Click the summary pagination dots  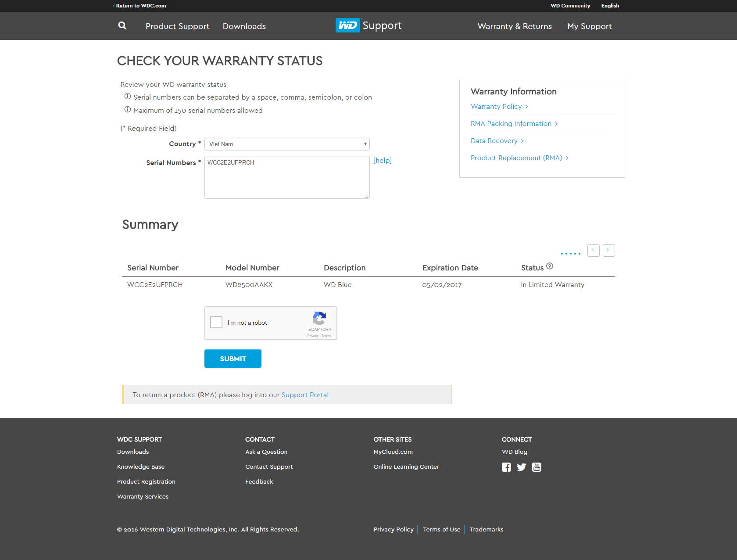point(571,254)
